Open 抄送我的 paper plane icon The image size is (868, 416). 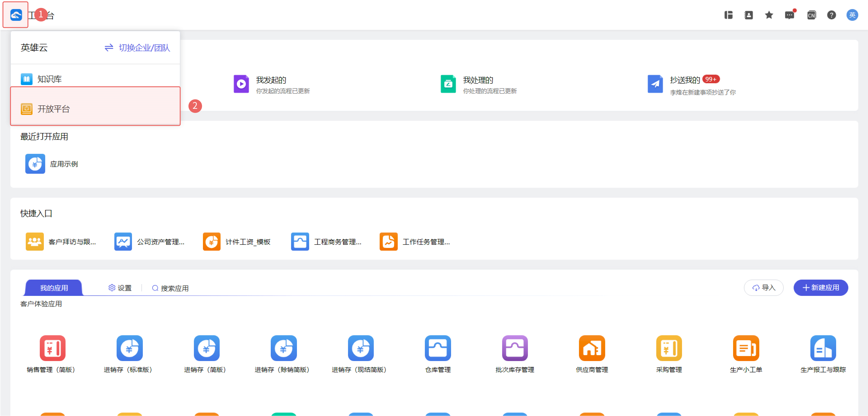[655, 84]
